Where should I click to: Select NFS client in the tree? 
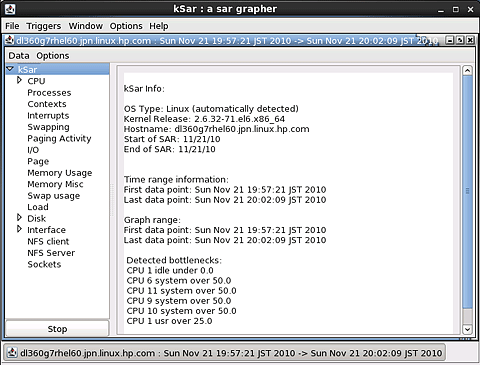pos(48,241)
